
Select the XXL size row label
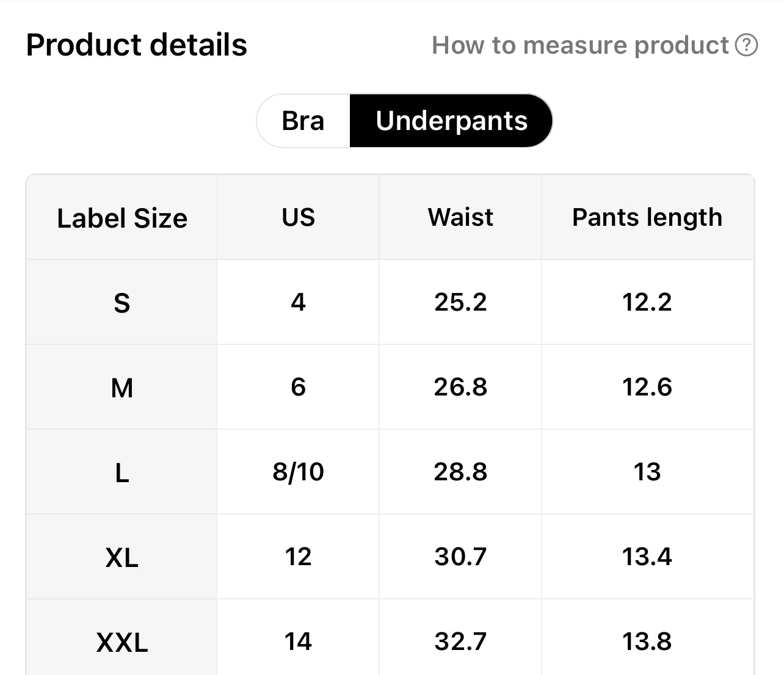click(x=122, y=642)
